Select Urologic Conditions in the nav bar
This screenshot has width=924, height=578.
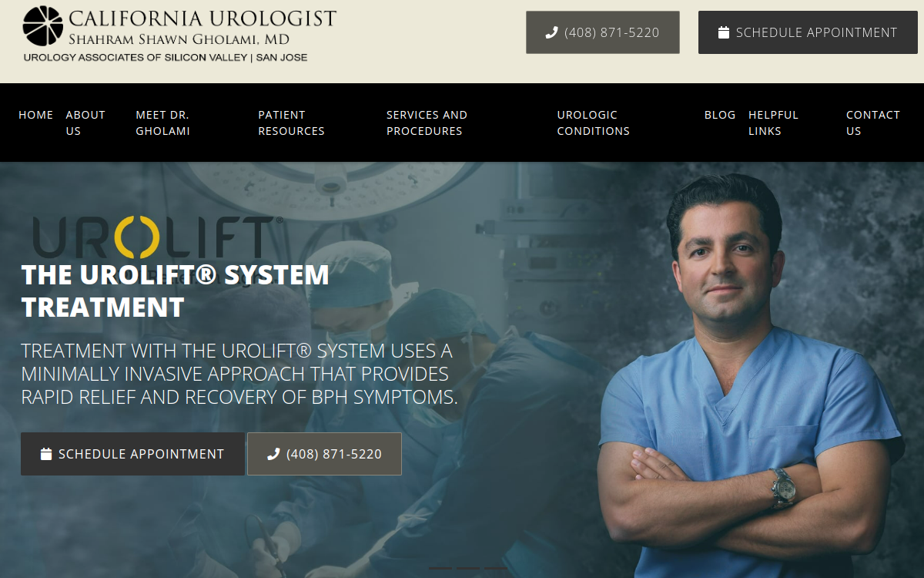[594, 123]
